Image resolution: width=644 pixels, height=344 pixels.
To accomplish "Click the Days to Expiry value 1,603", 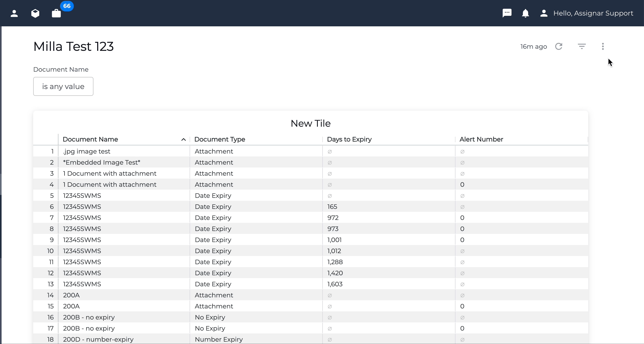I will 335,284.
